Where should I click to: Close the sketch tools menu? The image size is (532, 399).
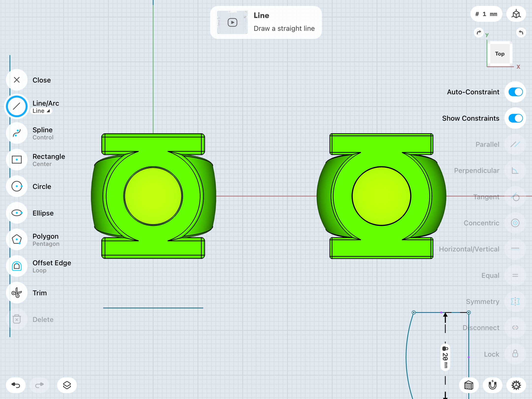(x=17, y=80)
